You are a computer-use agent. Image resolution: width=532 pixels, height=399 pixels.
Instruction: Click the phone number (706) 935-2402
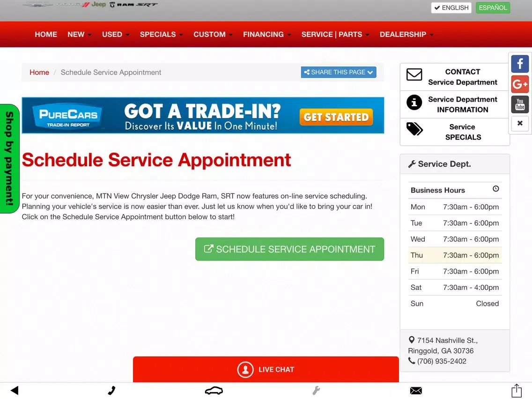pyautogui.click(x=442, y=361)
